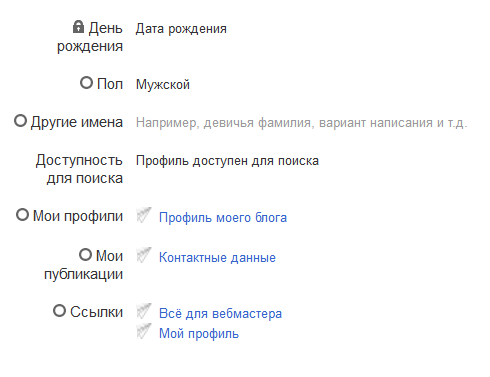Click the circle icon next to Ссылки

click(59, 311)
